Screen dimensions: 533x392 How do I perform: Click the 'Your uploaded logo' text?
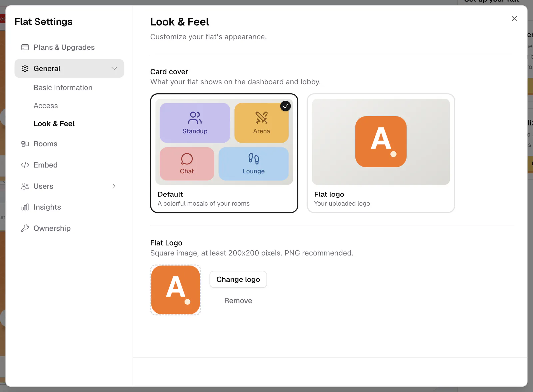(342, 203)
